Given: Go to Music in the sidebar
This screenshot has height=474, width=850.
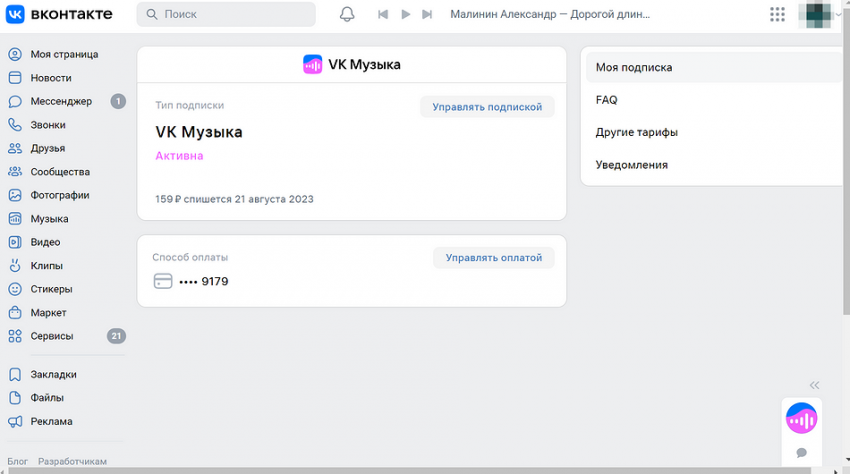Looking at the screenshot, I should coord(49,219).
